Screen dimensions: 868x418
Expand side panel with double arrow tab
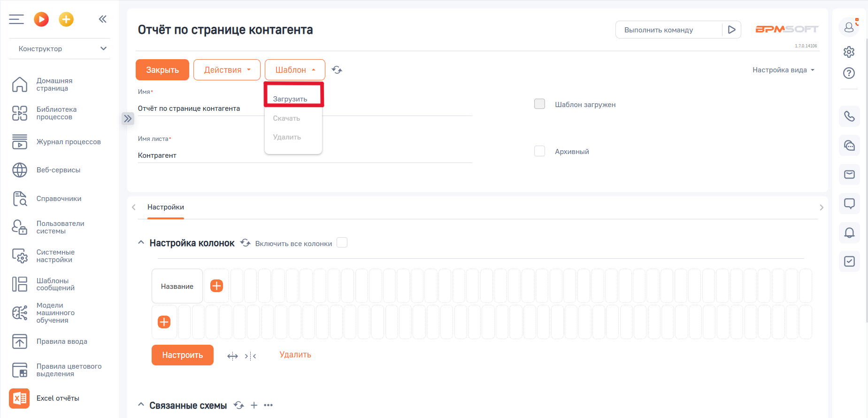point(128,118)
